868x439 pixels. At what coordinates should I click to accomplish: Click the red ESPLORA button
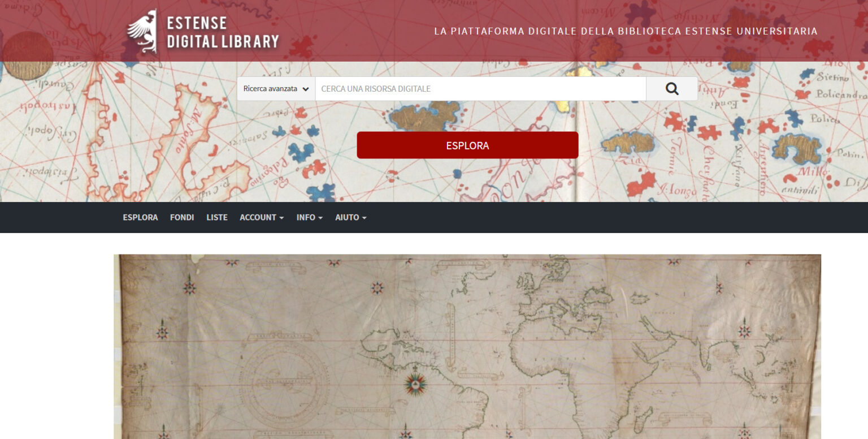click(467, 145)
